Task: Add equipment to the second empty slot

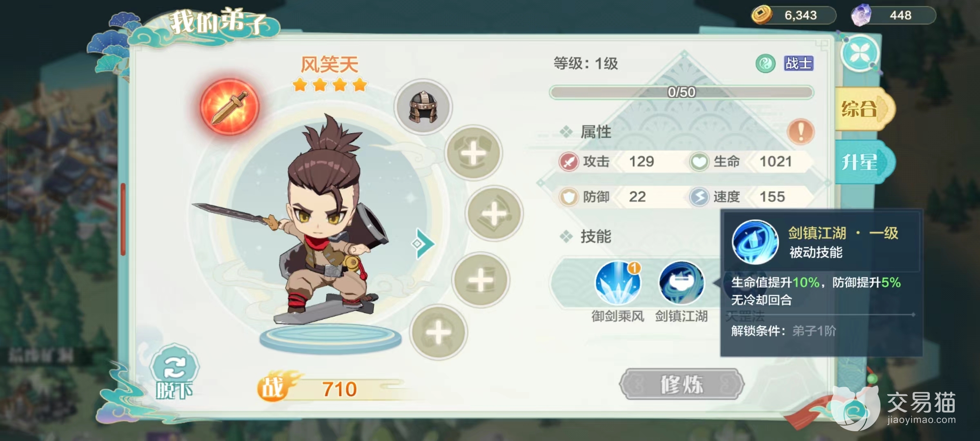Action: pos(494,214)
